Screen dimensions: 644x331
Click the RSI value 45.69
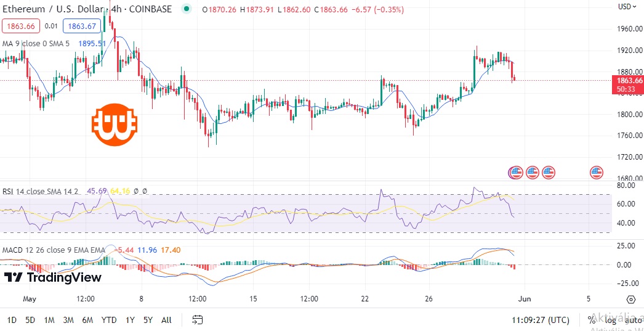97,191
